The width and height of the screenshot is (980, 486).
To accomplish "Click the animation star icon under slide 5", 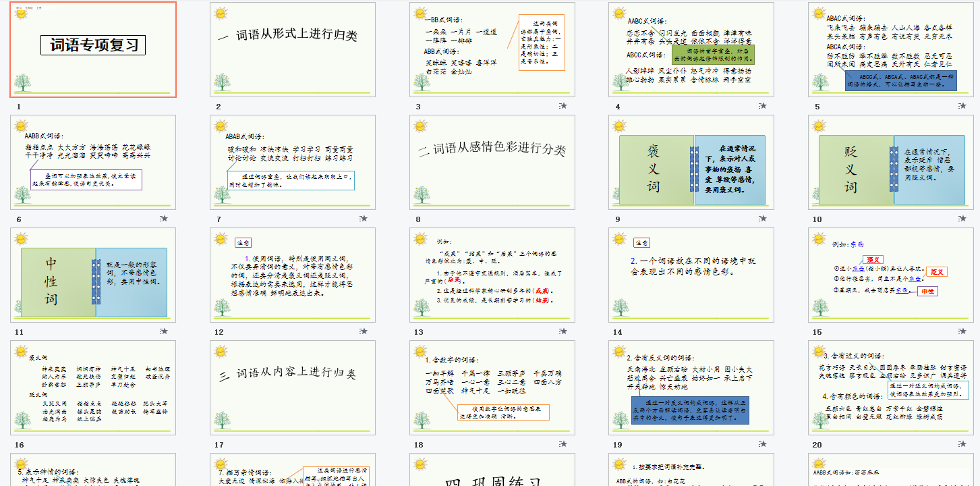I will pos(962,106).
